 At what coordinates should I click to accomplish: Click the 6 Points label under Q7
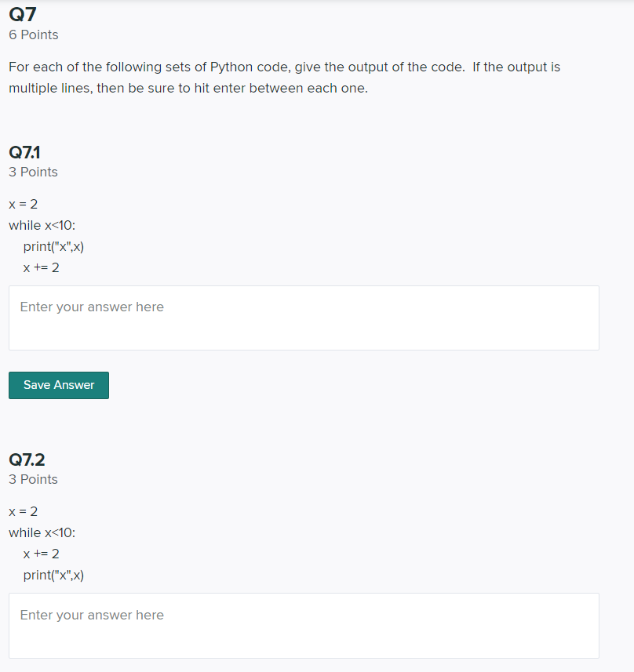point(33,35)
